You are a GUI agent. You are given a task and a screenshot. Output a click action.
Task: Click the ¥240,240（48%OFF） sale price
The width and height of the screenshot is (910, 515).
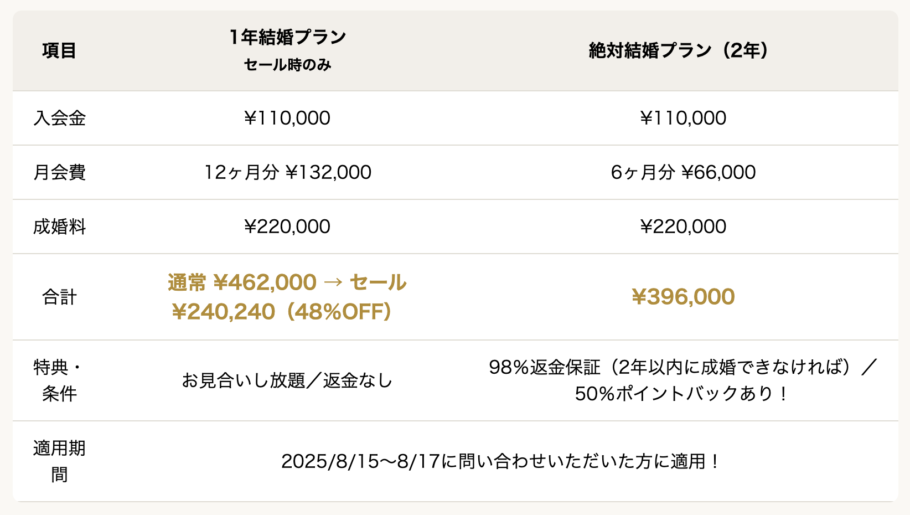tap(281, 312)
